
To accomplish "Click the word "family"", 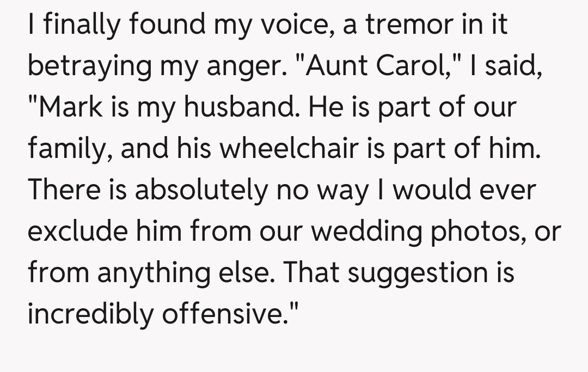I will click(69, 149).
